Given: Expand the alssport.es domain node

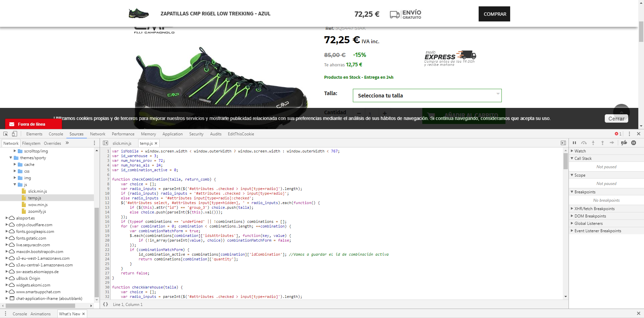Looking at the screenshot, I should (x=7, y=218).
